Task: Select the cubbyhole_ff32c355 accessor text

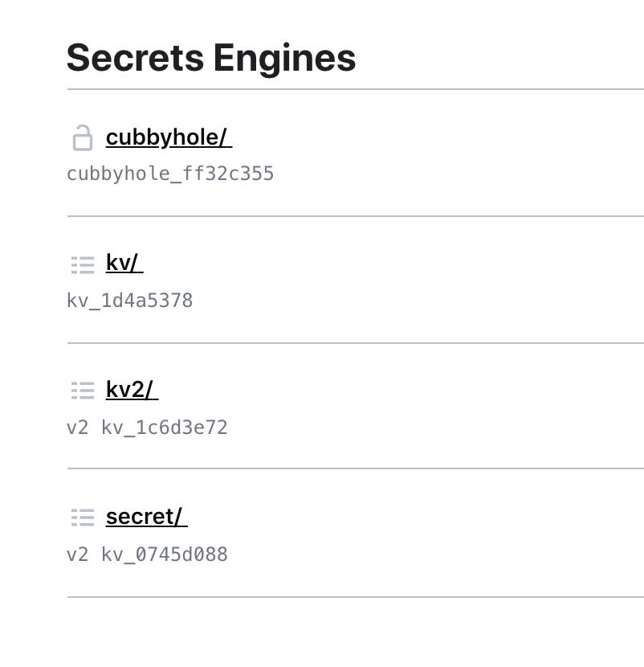Action: (x=170, y=174)
